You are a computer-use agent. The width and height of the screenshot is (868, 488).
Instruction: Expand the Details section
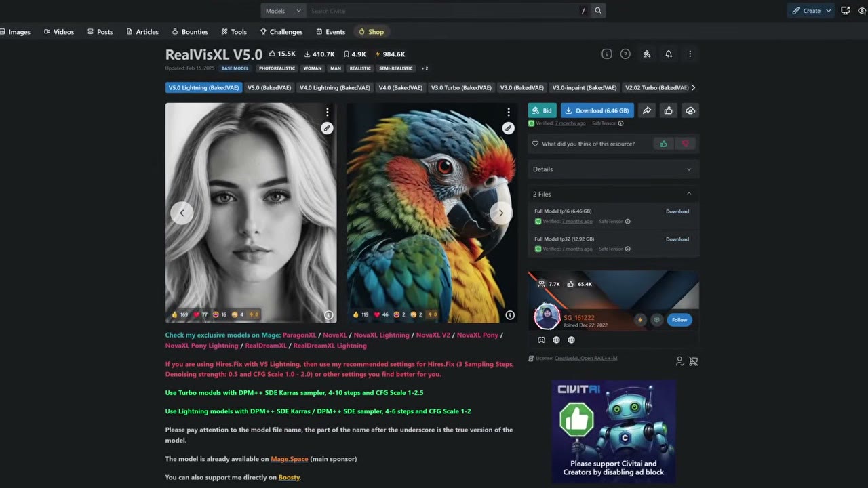click(613, 169)
